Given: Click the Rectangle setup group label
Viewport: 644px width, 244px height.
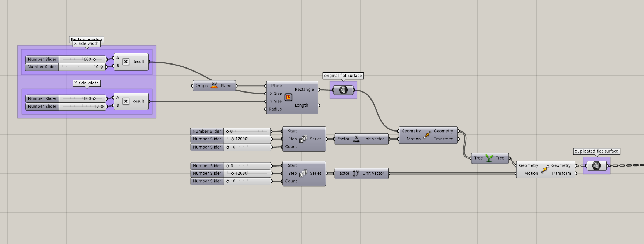Looking at the screenshot, I should [x=86, y=39].
